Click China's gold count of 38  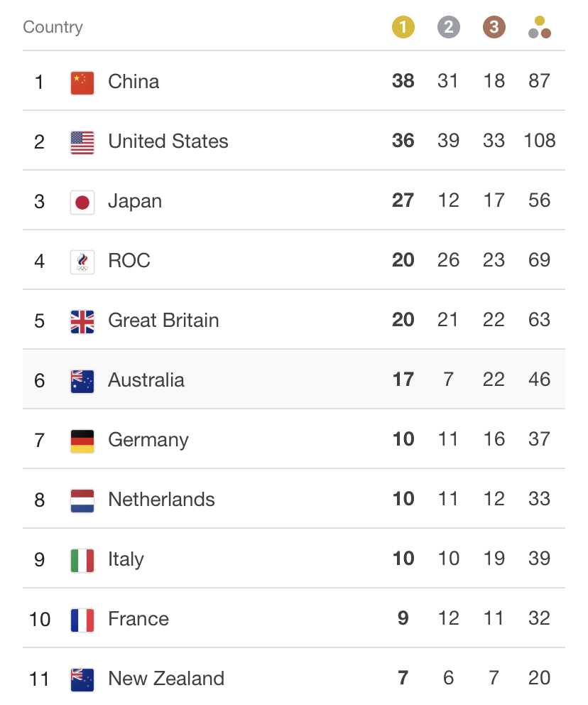(x=403, y=82)
